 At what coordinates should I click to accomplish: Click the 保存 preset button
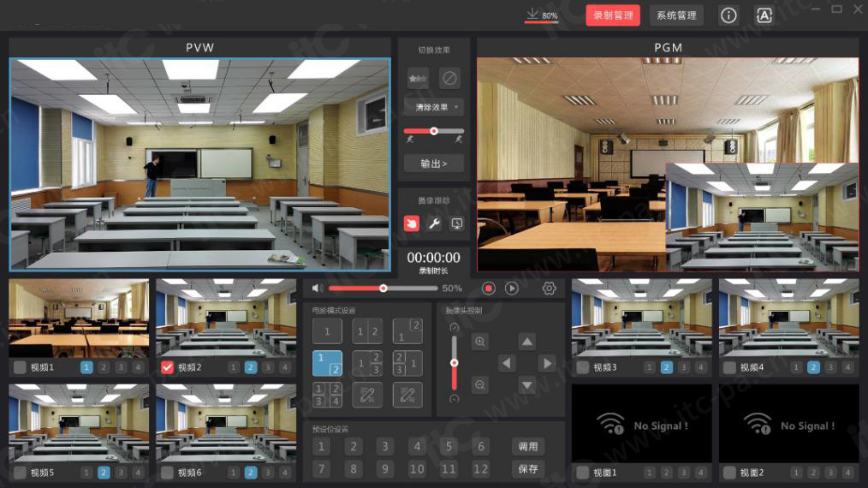point(528,468)
